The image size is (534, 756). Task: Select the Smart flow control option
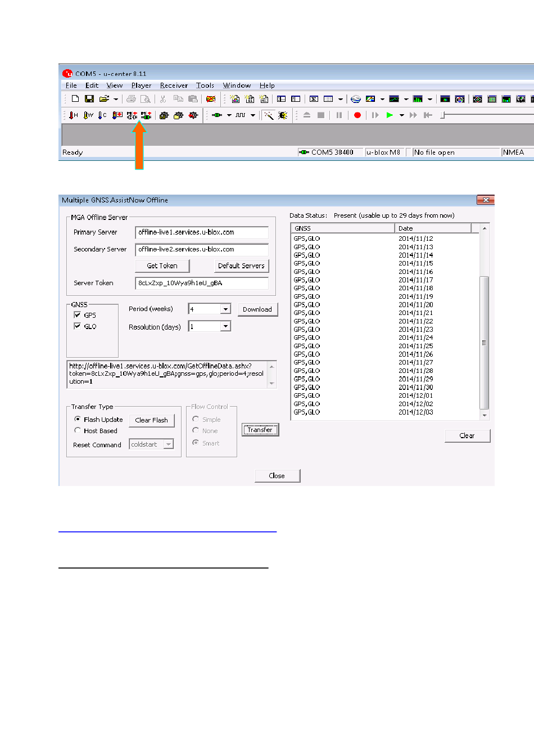tap(196, 443)
